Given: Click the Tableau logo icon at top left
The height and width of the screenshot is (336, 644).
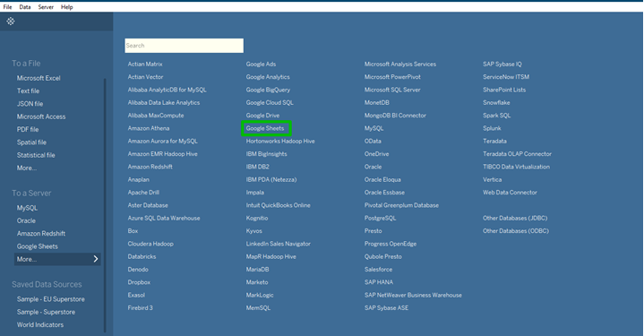Looking at the screenshot, I should (11, 22).
